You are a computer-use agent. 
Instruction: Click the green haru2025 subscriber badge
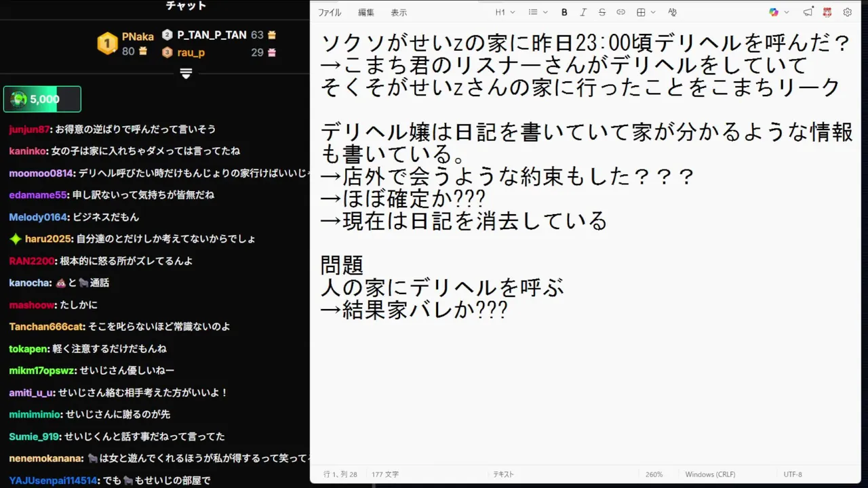click(x=16, y=239)
